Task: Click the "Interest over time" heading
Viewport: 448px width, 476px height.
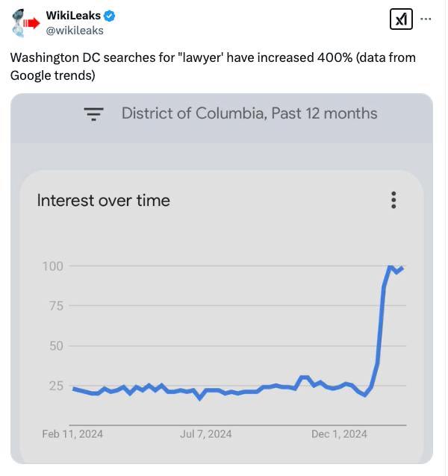Action: click(x=103, y=200)
